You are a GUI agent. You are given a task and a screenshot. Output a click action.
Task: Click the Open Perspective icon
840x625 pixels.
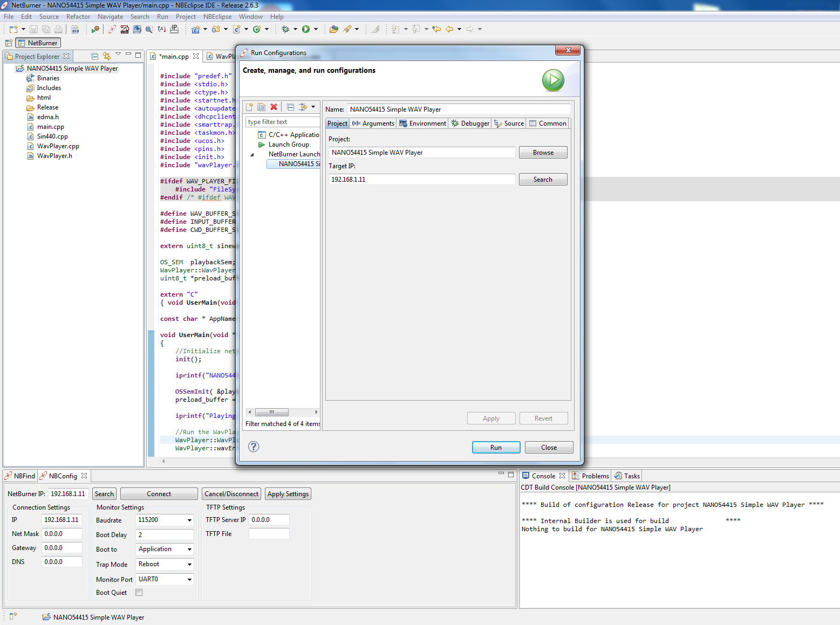[9, 43]
